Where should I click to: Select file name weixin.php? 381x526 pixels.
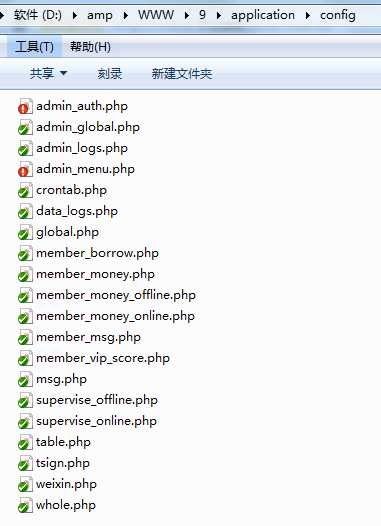[x=66, y=484]
